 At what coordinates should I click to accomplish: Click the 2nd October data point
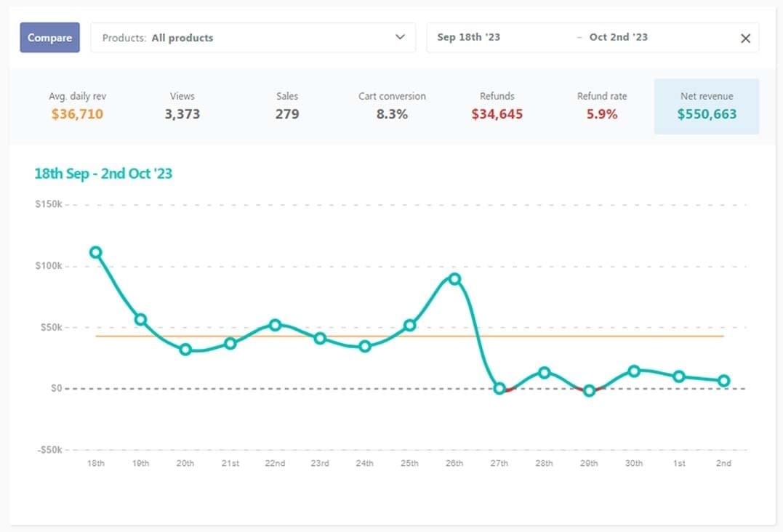click(x=724, y=381)
